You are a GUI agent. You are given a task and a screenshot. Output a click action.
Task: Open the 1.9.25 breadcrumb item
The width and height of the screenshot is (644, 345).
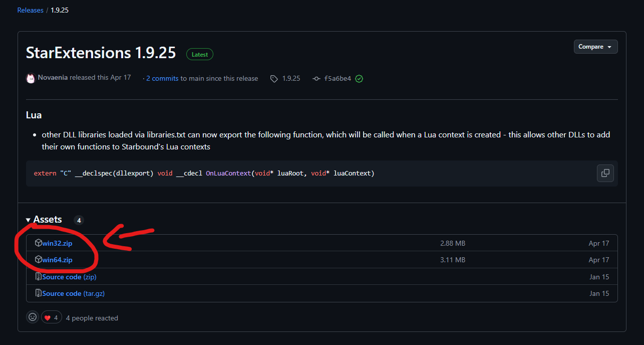click(x=60, y=10)
